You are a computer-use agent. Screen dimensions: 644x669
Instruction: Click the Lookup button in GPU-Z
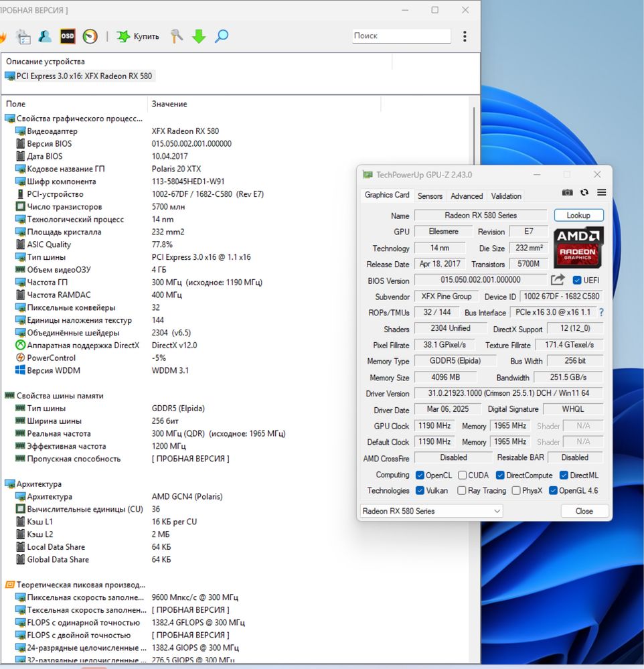[x=579, y=215]
